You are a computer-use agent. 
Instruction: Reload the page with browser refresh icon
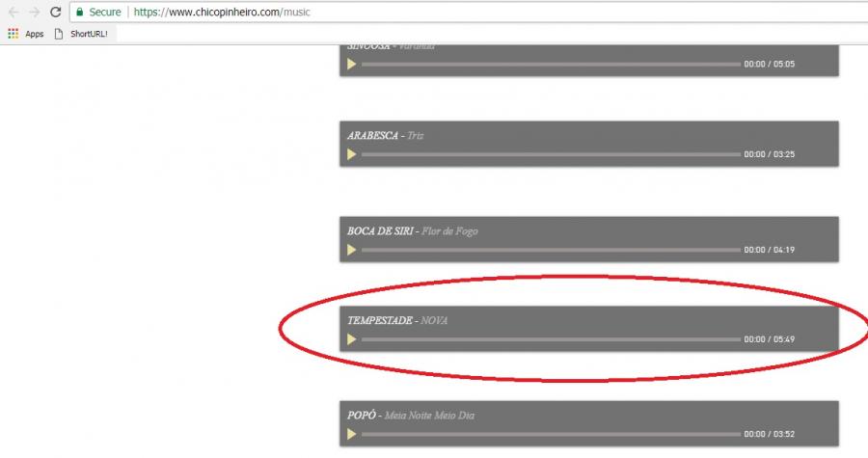pyautogui.click(x=55, y=12)
